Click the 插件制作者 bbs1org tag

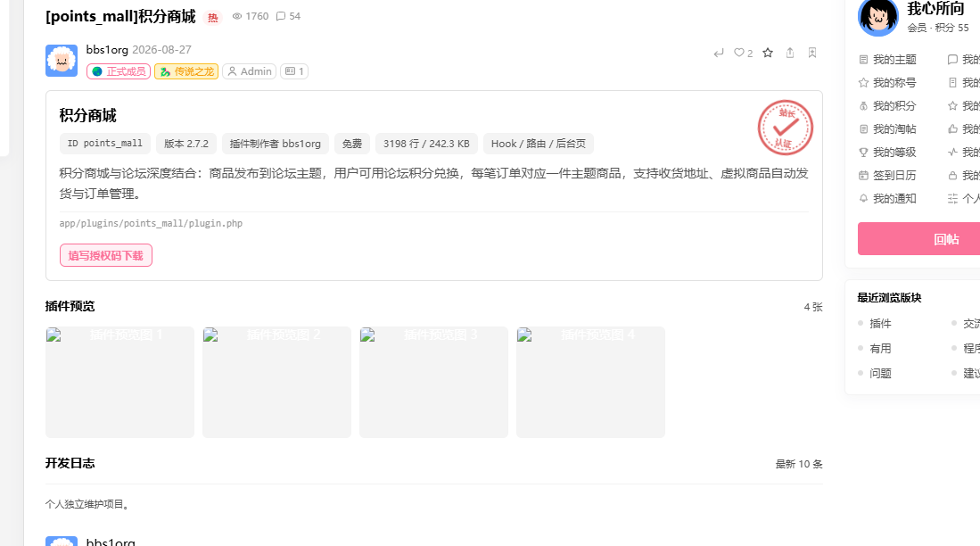[275, 144]
